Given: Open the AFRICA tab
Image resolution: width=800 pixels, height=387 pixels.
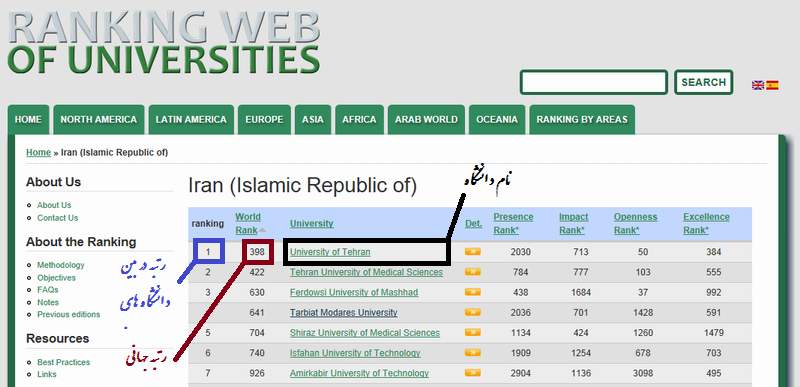Looking at the screenshot, I should [x=359, y=119].
